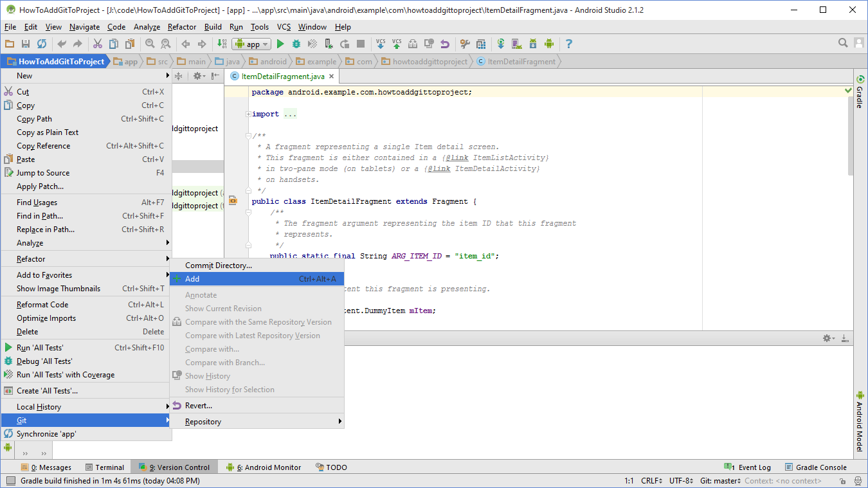Collapse the class Javadoc comment fold
The height and width of the screenshot is (488, 868).
248,136
